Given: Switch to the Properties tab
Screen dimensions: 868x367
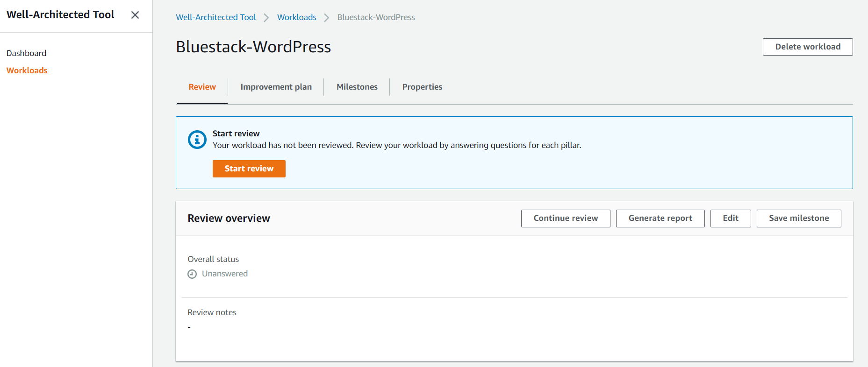Looking at the screenshot, I should point(422,87).
